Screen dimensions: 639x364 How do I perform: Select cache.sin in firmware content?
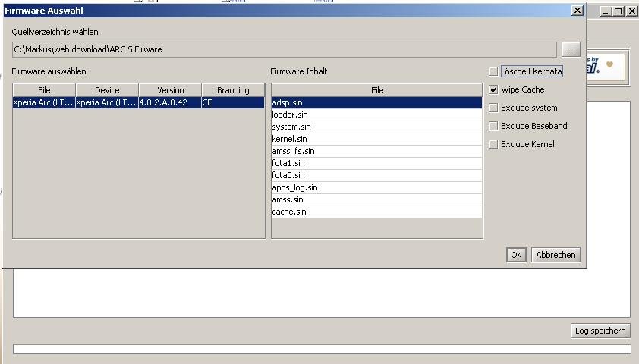(376, 212)
